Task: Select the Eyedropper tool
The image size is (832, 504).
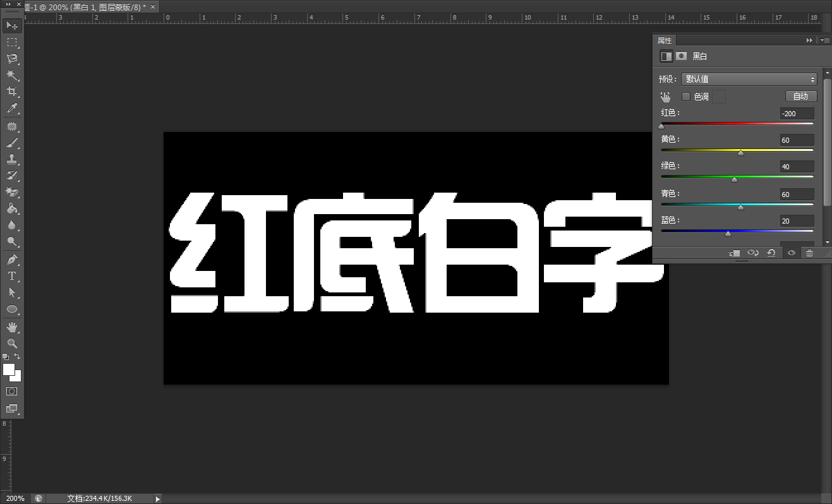Action: pos(12,108)
